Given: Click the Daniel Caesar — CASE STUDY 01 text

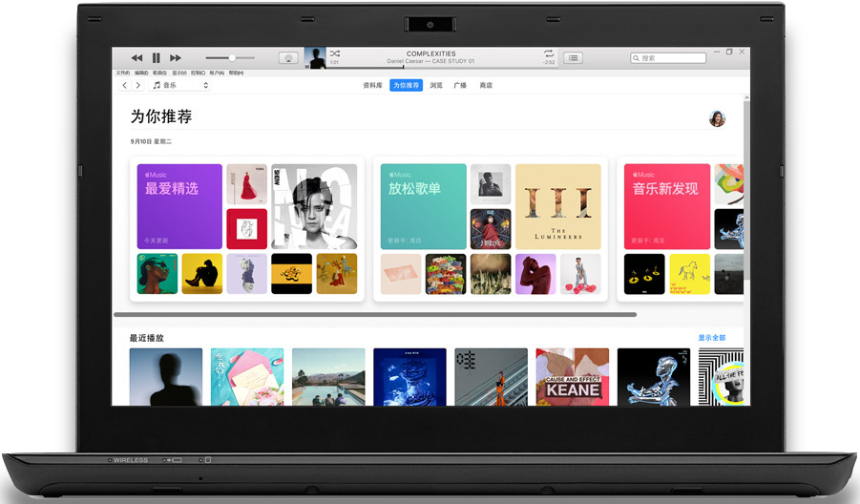Looking at the screenshot, I should [x=431, y=61].
